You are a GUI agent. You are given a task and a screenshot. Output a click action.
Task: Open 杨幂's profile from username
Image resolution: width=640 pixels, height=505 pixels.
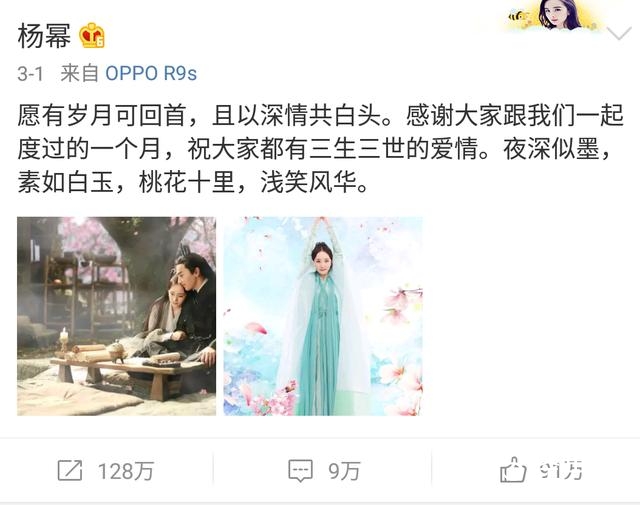44,36
